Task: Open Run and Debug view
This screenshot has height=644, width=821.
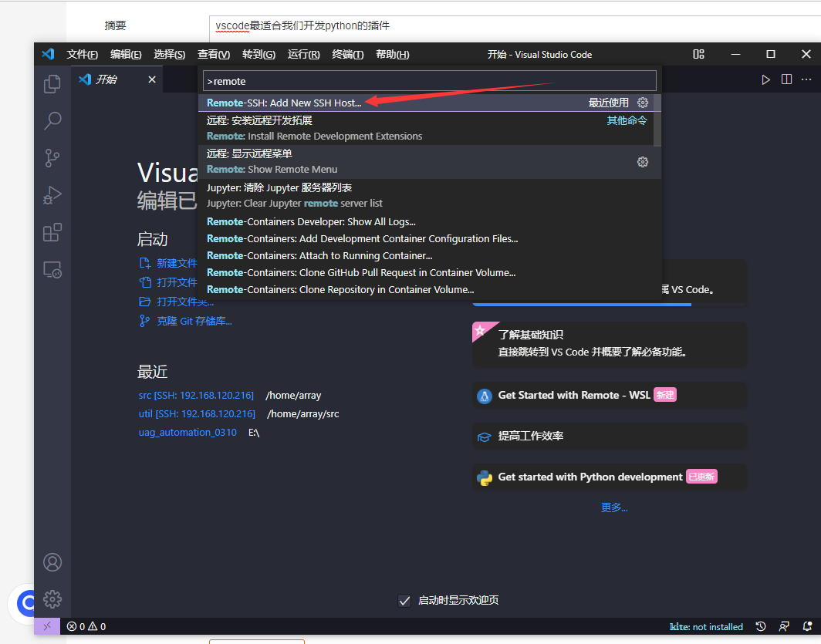Action: pyautogui.click(x=52, y=195)
